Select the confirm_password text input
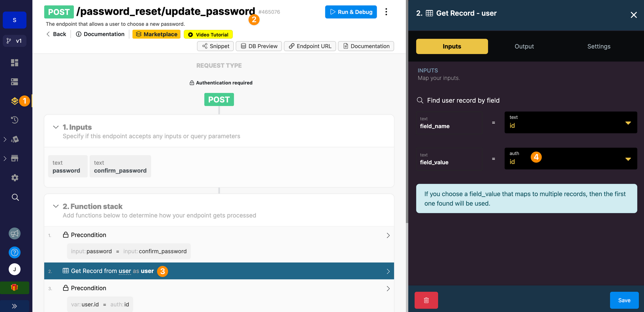644x312 pixels. (120, 167)
